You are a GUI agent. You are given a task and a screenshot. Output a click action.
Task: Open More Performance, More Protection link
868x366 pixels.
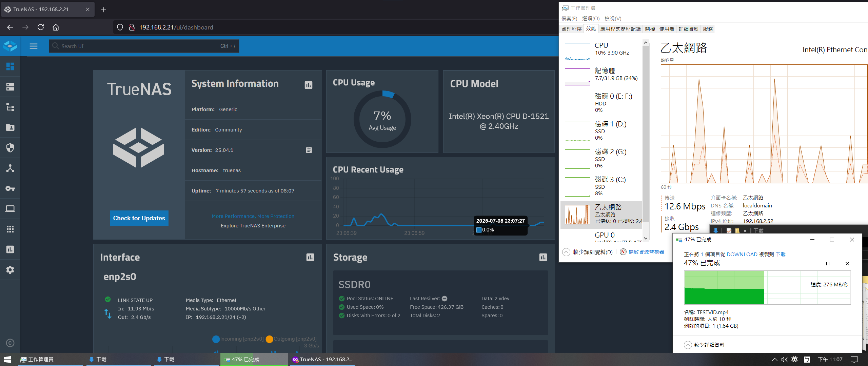[x=253, y=216]
